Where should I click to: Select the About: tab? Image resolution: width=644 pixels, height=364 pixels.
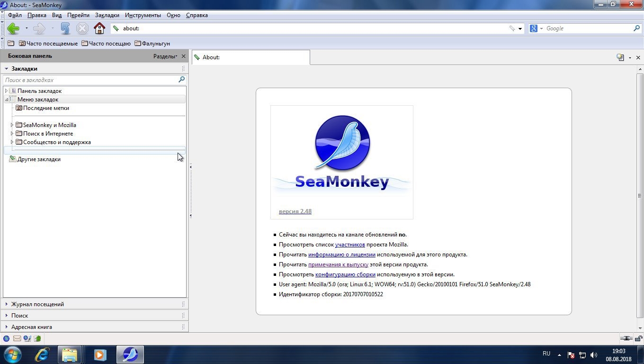[251, 57]
